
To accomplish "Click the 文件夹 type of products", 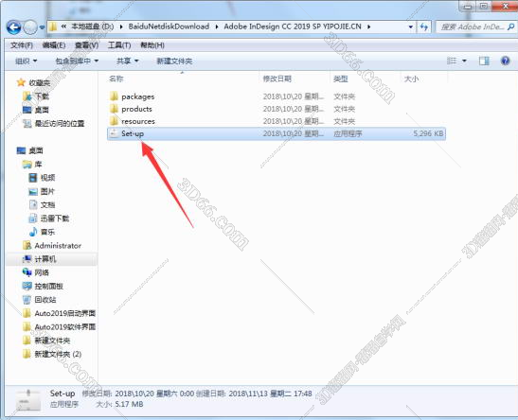I will coord(345,109).
